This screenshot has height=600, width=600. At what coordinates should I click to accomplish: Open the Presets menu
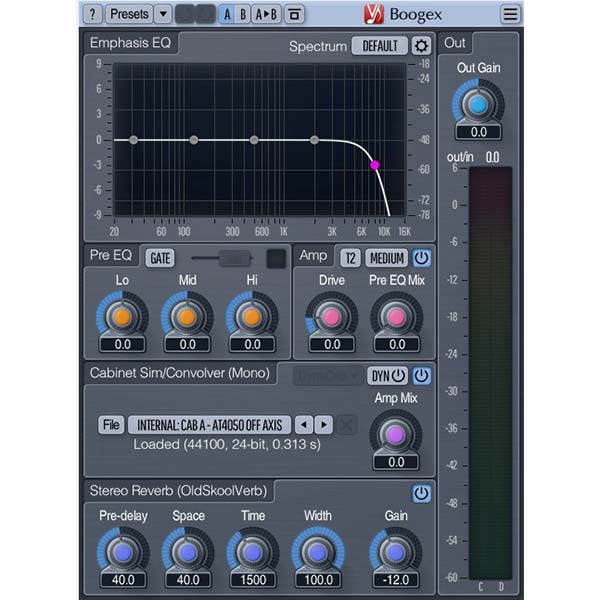click(129, 15)
